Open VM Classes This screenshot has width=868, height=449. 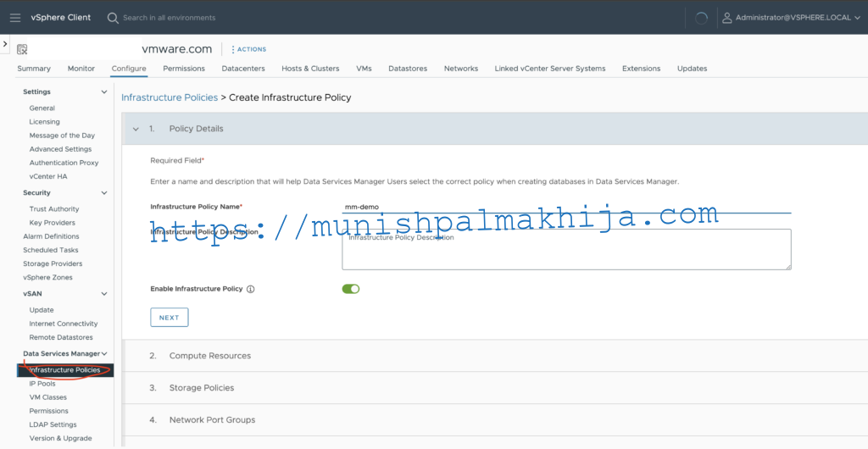coord(47,397)
